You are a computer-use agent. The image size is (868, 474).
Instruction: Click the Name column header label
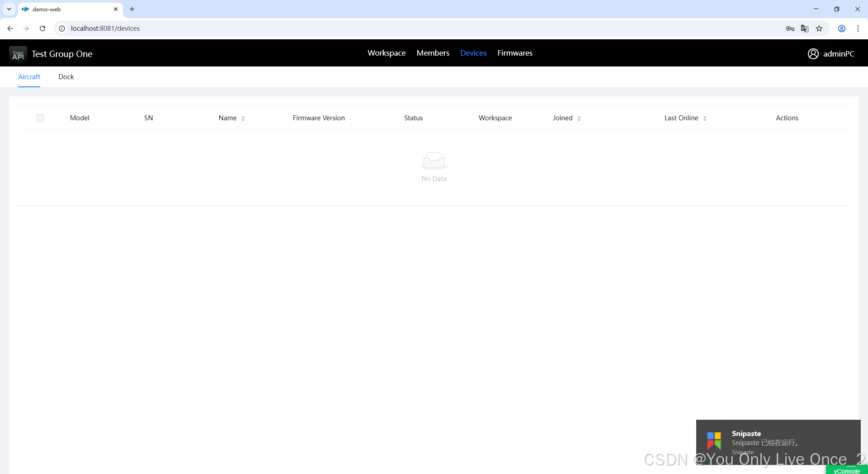point(227,118)
